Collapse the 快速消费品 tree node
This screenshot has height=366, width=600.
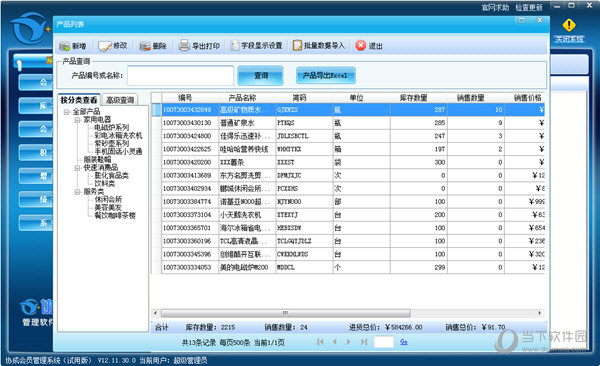[x=77, y=168]
